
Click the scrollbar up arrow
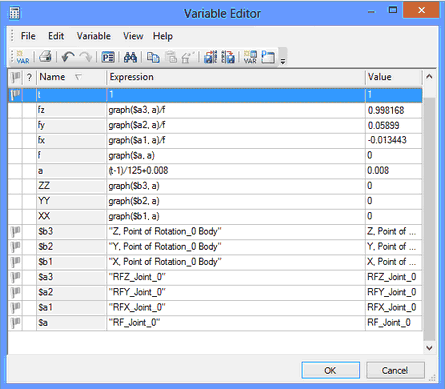click(x=429, y=77)
